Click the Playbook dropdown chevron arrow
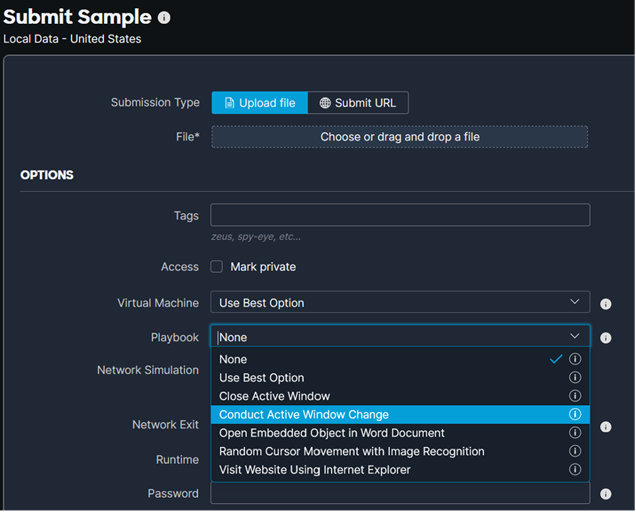 click(x=574, y=336)
